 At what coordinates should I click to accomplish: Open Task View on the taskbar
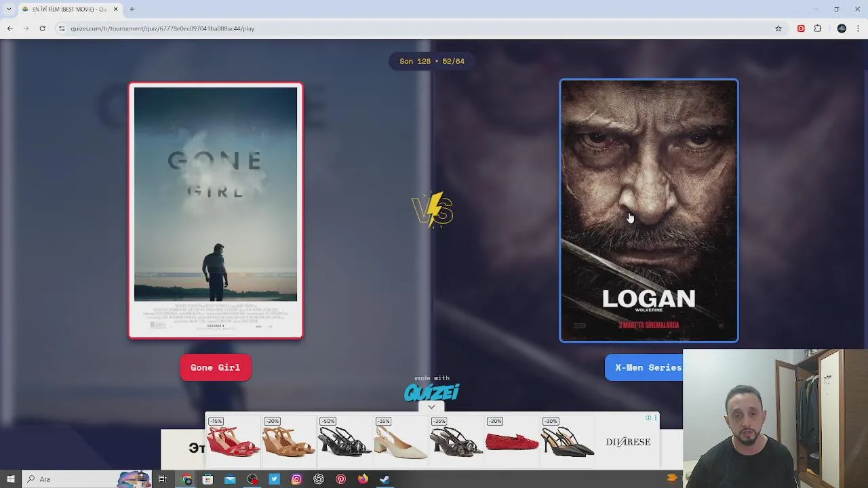coord(163,479)
